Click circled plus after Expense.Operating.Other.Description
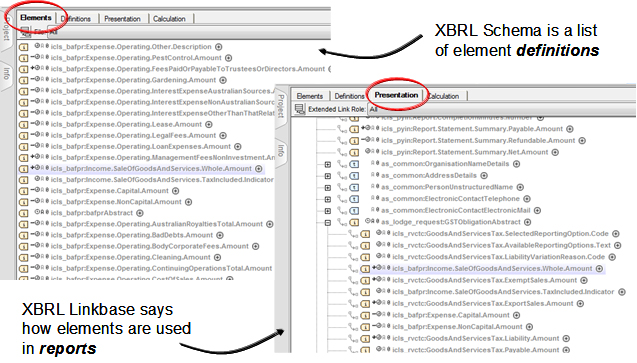The width and height of the screenshot is (637, 363). click(x=219, y=47)
